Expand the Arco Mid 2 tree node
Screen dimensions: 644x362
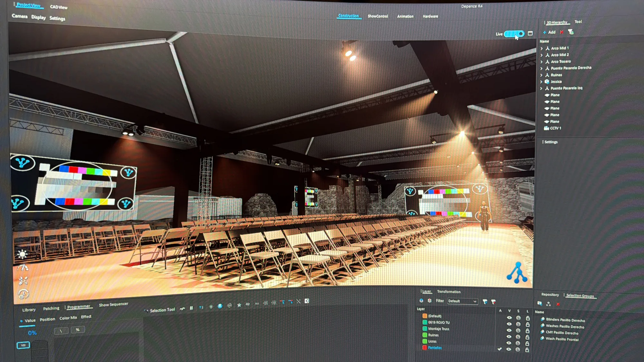coord(542,55)
